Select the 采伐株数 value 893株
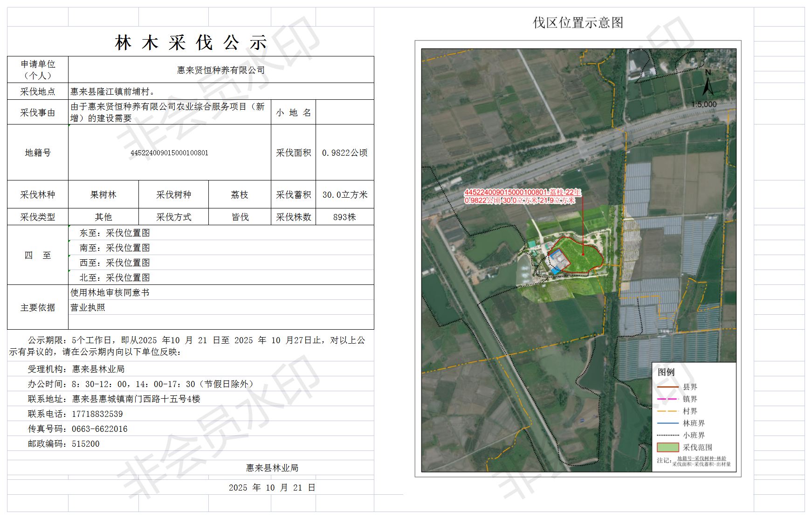Image resolution: width=812 pixels, height=519 pixels. (x=344, y=217)
